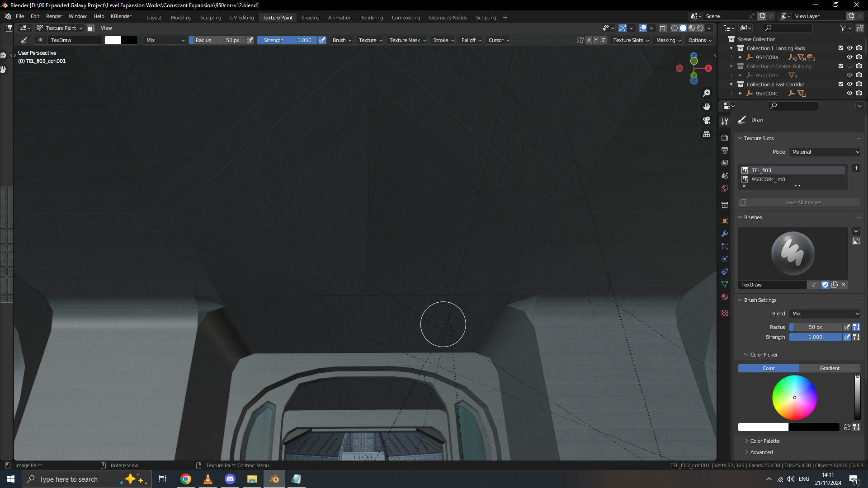Toggle strength pressure sensitivity in header
Viewport: 868px width, 488px height.
click(x=322, y=40)
